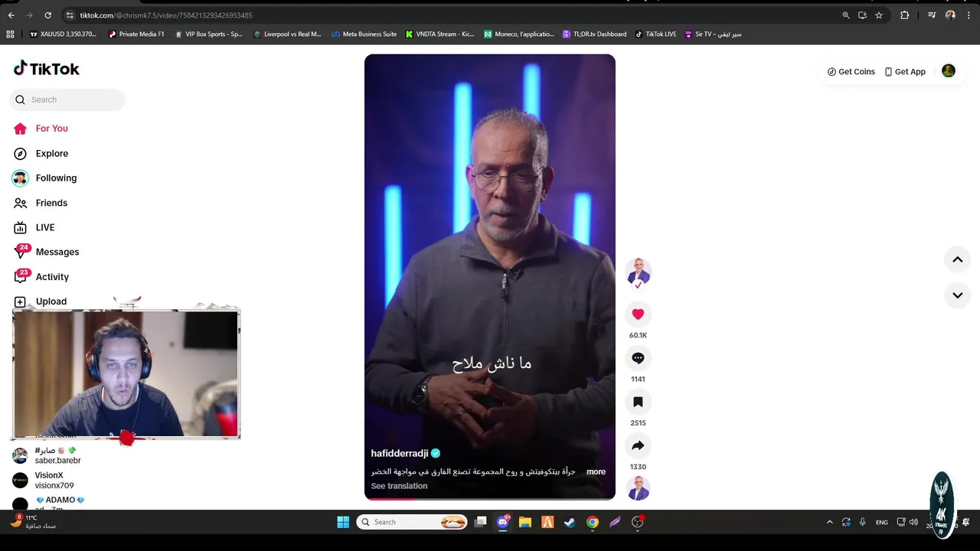Open the volume speaker tray icon

(913, 522)
